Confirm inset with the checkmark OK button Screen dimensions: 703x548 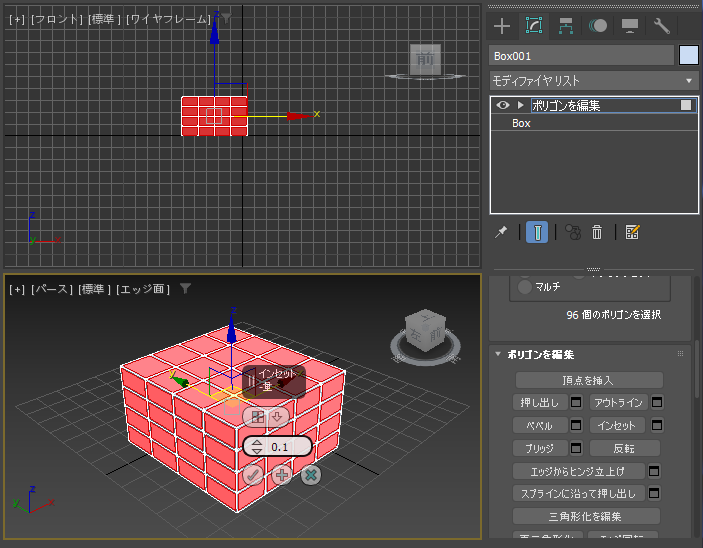pyautogui.click(x=253, y=475)
